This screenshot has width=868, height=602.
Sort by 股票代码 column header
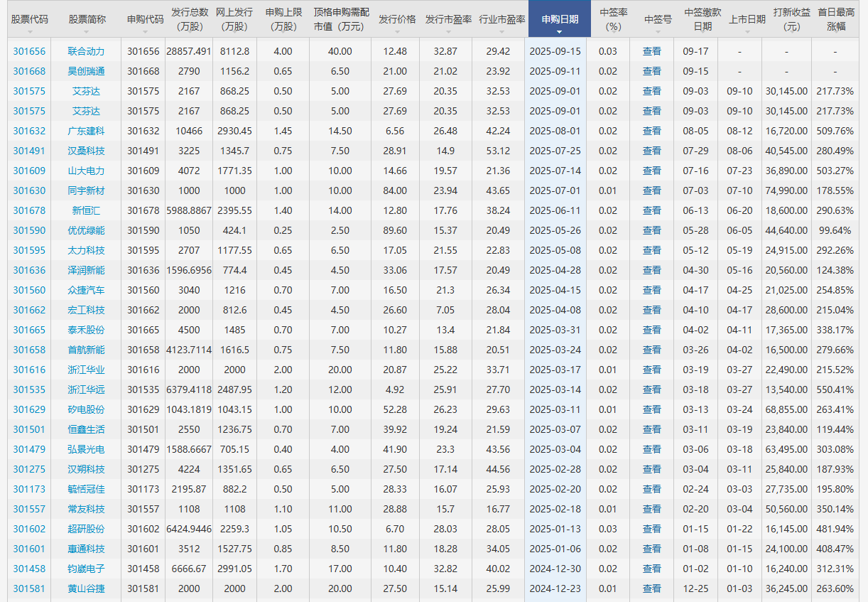pos(30,19)
